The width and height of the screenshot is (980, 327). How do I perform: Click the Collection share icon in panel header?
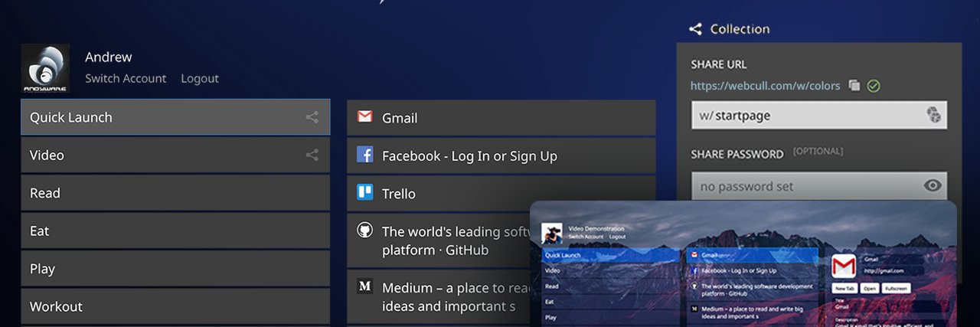[695, 29]
